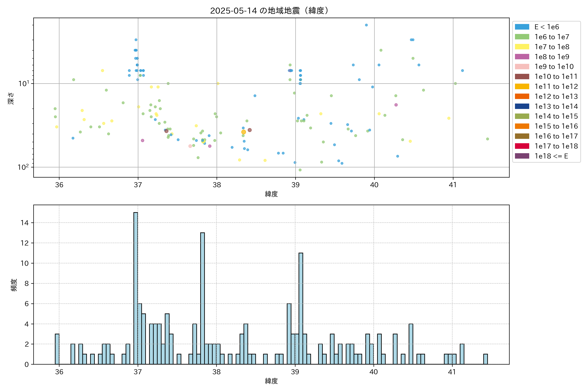The width and height of the screenshot is (588, 392).
Task: Click the tallest histogram bar near latitude 37
Action: 136,287
